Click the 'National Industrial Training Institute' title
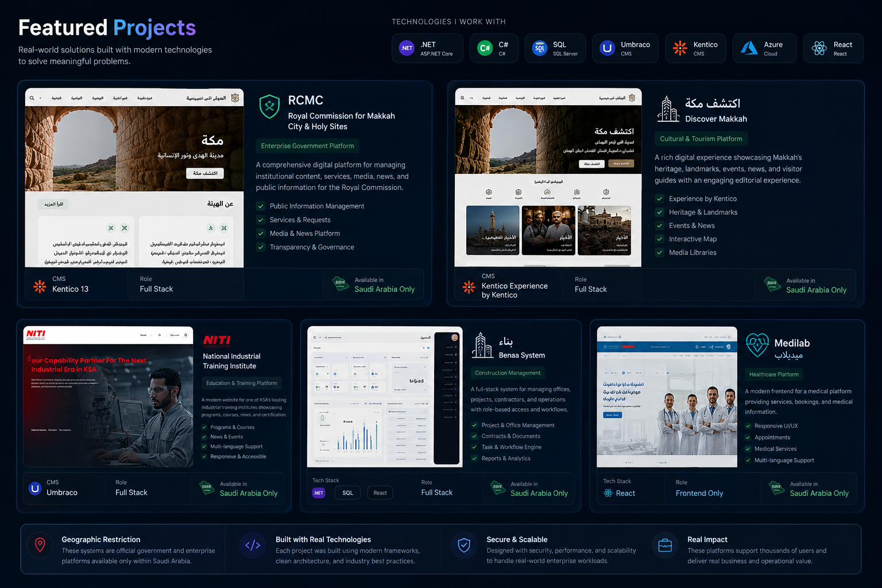The image size is (882, 588). pos(231,361)
